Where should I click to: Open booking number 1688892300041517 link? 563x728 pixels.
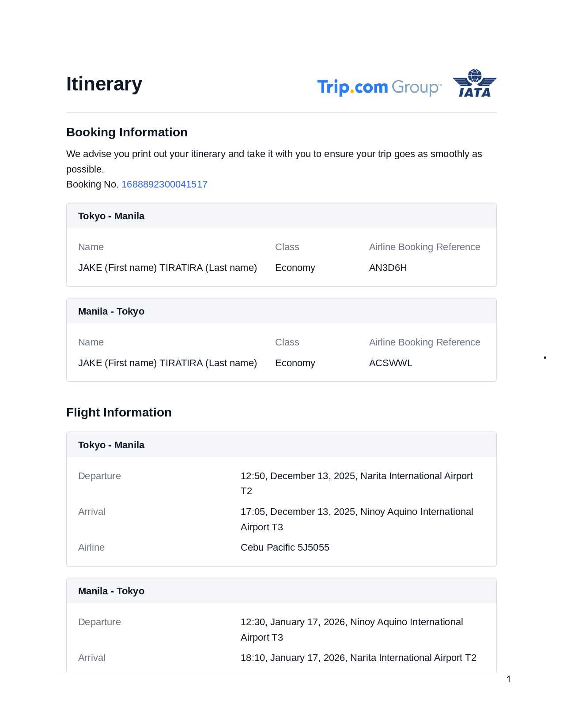point(164,184)
